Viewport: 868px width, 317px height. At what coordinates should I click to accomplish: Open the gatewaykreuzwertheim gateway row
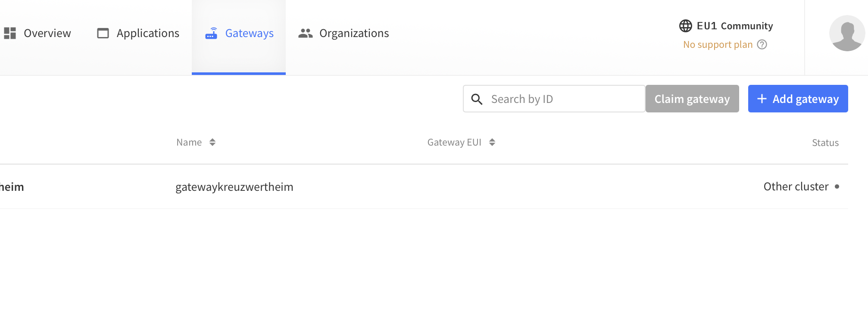(x=424, y=186)
